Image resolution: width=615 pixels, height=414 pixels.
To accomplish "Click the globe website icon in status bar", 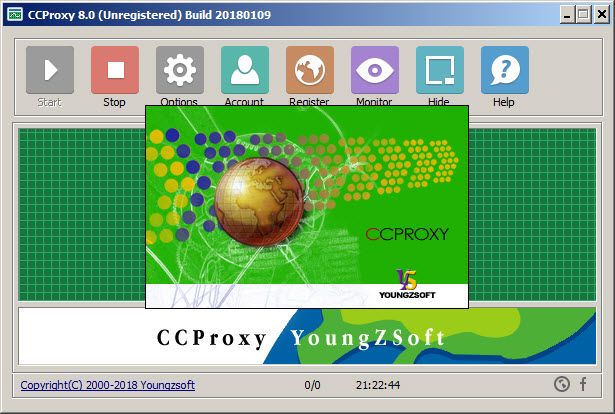I will tap(562, 384).
